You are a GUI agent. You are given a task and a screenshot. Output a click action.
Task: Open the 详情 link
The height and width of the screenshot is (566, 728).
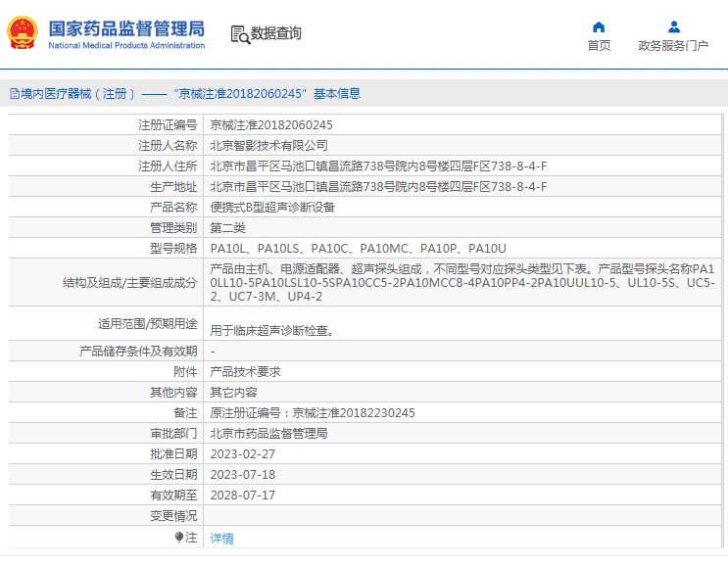[222, 539]
